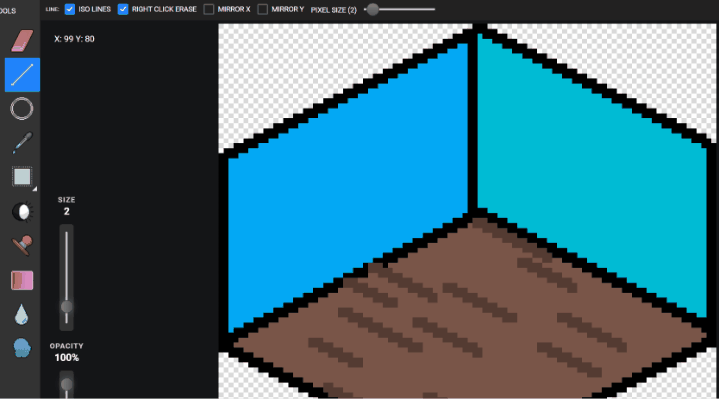Choose the rectangular Selection tool

22,177
